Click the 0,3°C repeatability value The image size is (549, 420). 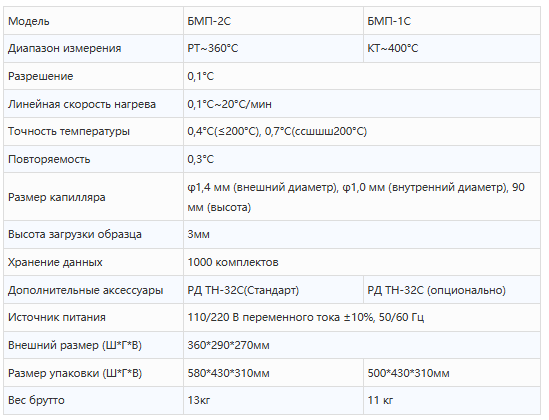pyautogui.click(x=201, y=159)
